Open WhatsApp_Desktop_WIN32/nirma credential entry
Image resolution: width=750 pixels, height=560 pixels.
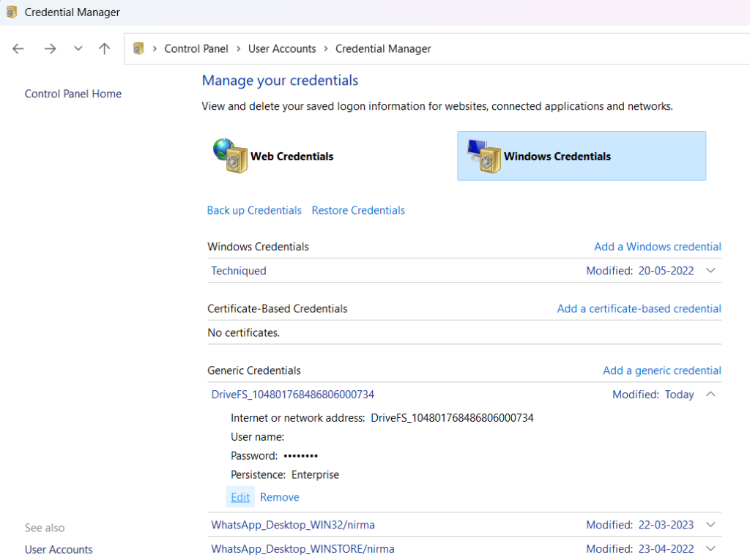click(x=293, y=525)
